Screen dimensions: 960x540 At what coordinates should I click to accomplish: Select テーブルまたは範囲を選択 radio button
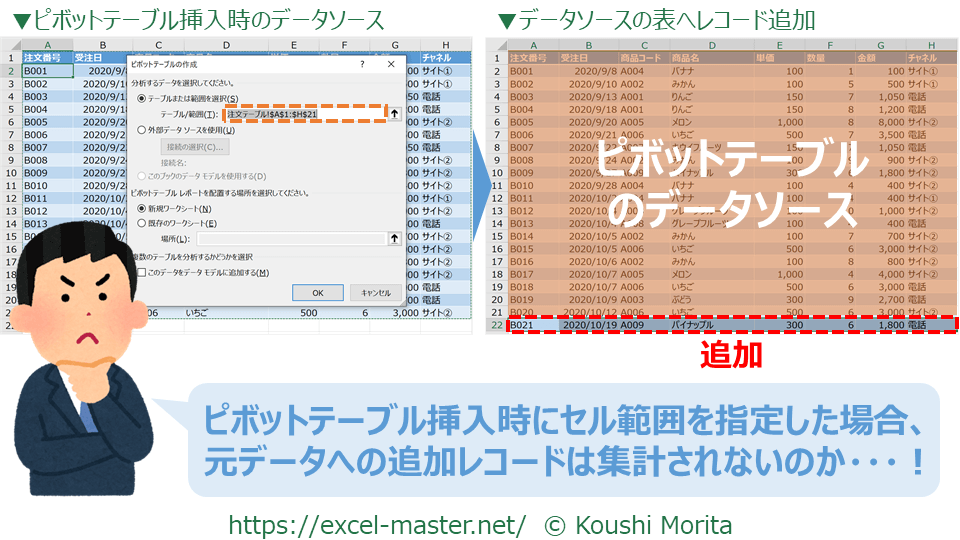coord(140,98)
